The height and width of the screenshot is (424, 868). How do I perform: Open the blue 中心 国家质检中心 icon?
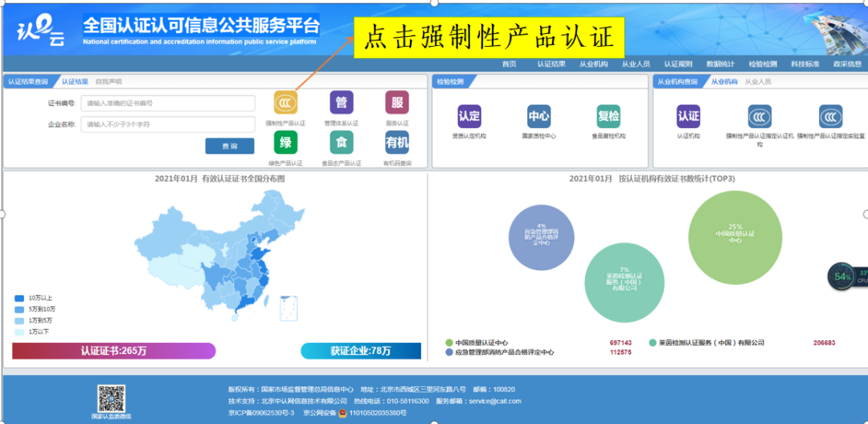point(538,117)
